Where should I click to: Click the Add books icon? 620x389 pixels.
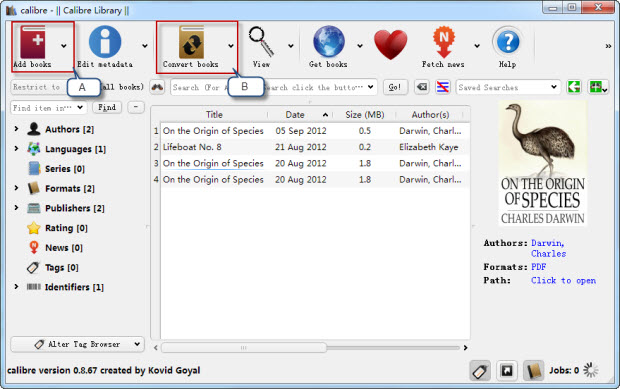(33, 42)
